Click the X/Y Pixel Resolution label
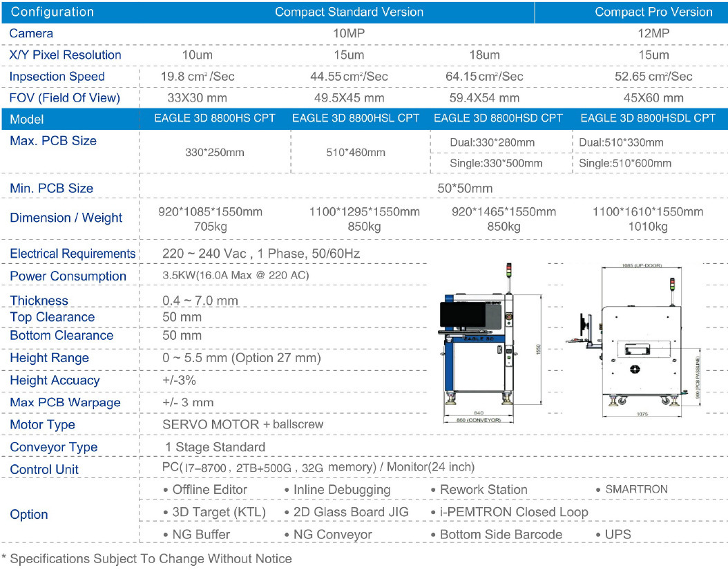Image resolution: width=728 pixels, height=570 pixels. pos(62,55)
